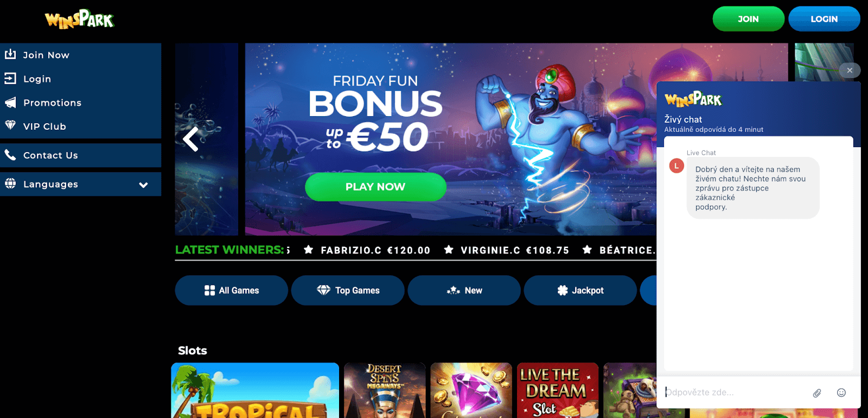Viewport: 868px width, 418px height.
Task: Click the blue LOGIN button
Action: [824, 19]
